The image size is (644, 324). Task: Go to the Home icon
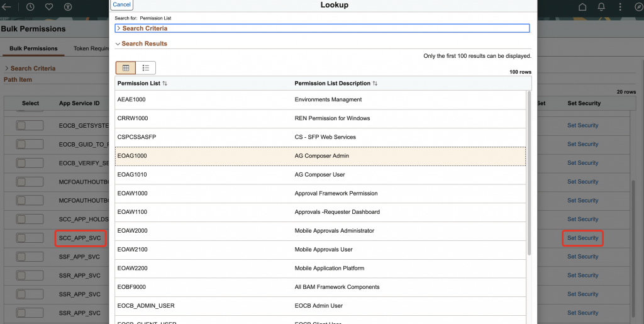coord(582,7)
